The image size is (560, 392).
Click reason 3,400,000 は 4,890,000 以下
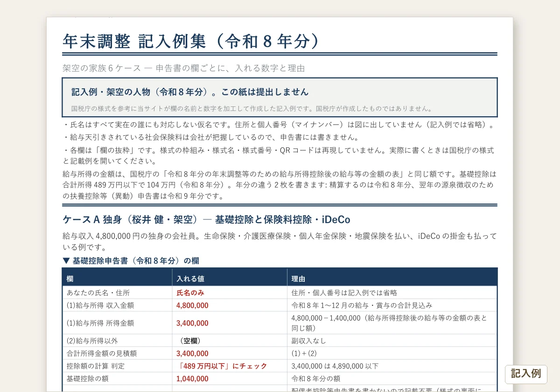335,366
